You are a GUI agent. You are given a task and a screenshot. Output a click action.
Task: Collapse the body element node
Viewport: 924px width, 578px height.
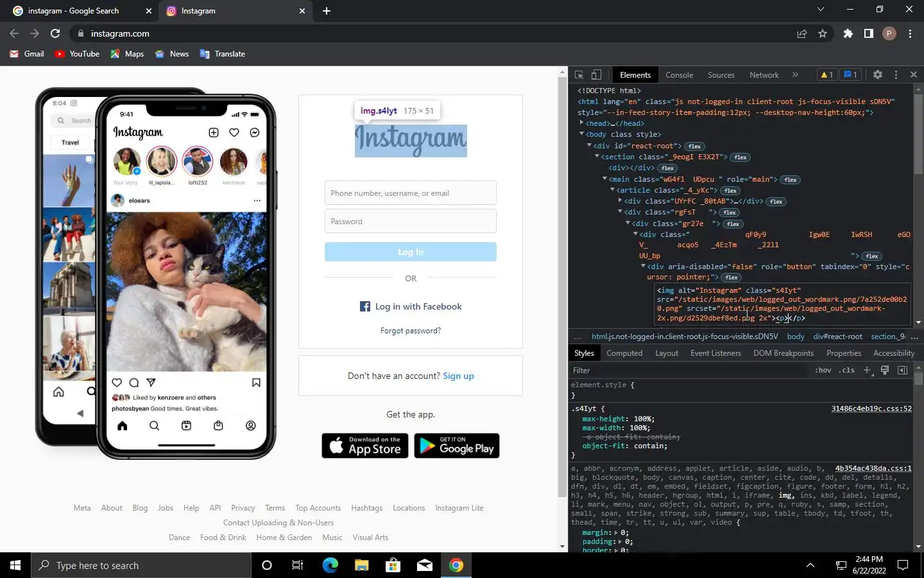(581, 134)
